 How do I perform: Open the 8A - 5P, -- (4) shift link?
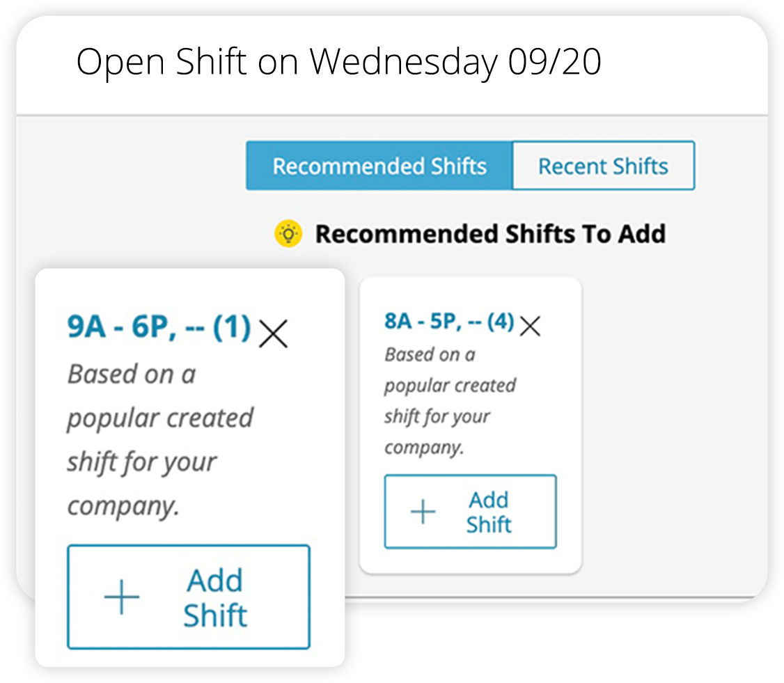(x=449, y=321)
